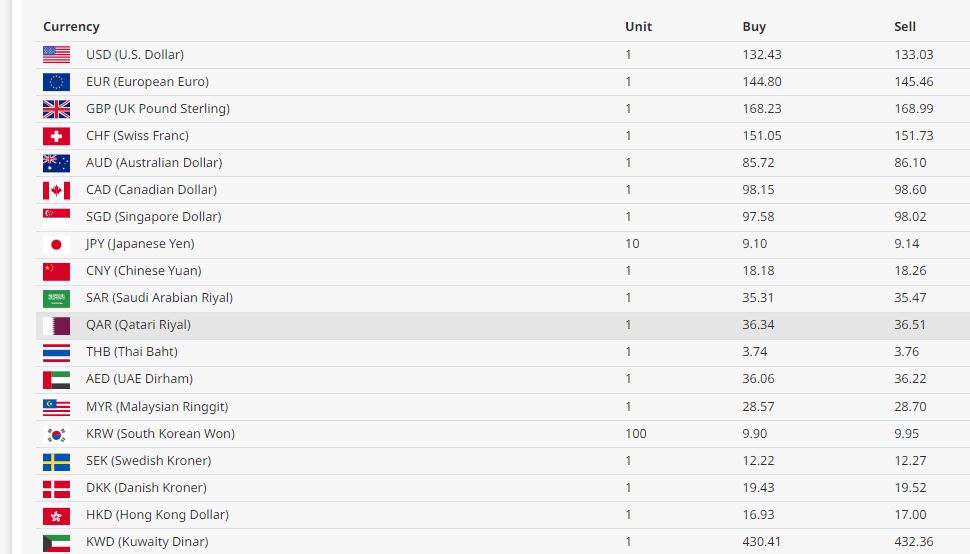Image resolution: width=970 pixels, height=554 pixels.
Task: Click the South Korean Won flag icon
Action: click(x=56, y=434)
